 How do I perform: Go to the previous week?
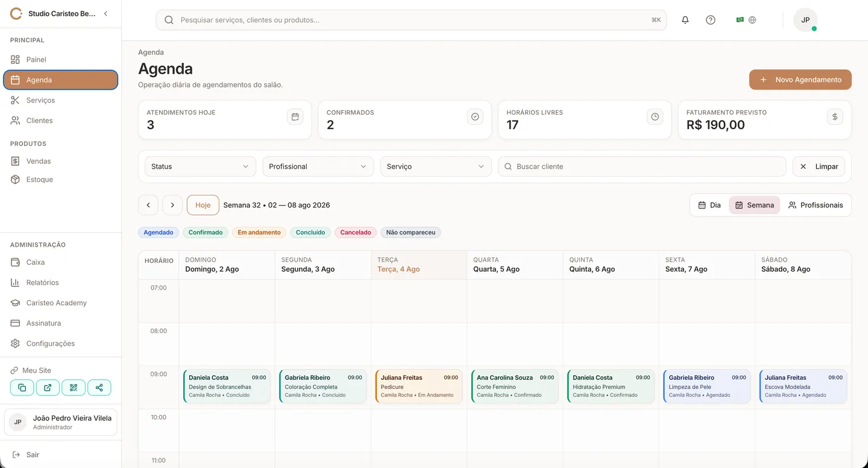[148, 205]
